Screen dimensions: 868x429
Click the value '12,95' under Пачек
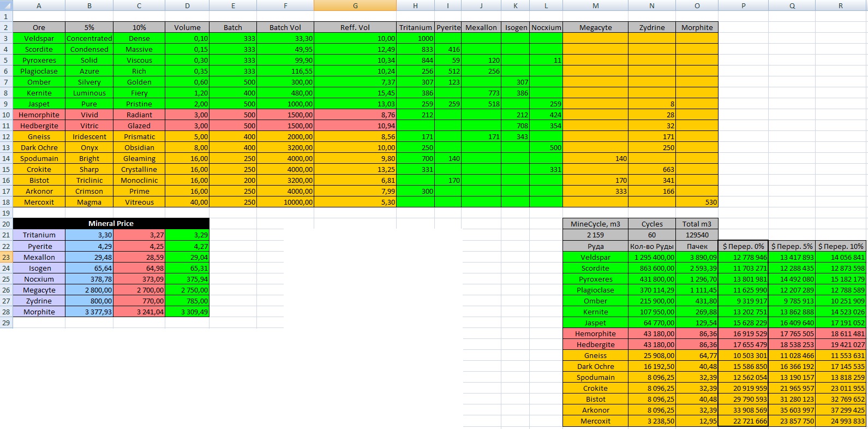(697, 421)
